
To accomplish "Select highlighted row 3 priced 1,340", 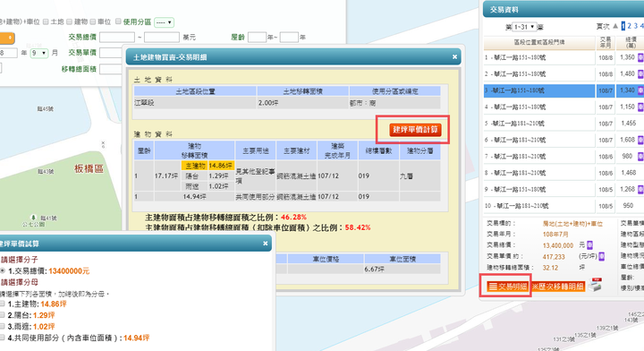I will click(563, 90).
